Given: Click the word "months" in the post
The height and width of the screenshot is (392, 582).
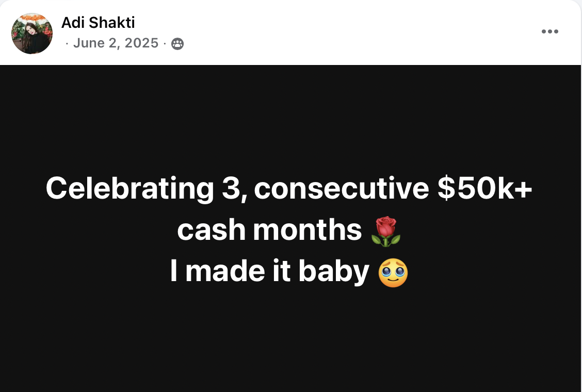Looking at the screenshot, I should (308, 231).
